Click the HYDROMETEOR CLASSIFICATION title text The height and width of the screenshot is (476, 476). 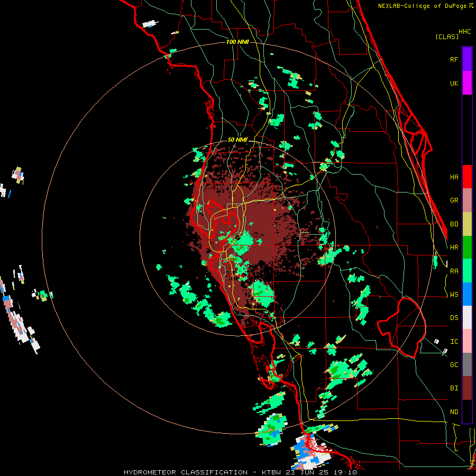tap(186, 472)
